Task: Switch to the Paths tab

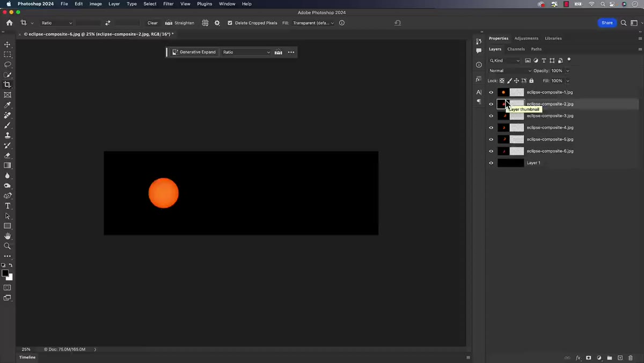Action: click(x=536, y=49)
